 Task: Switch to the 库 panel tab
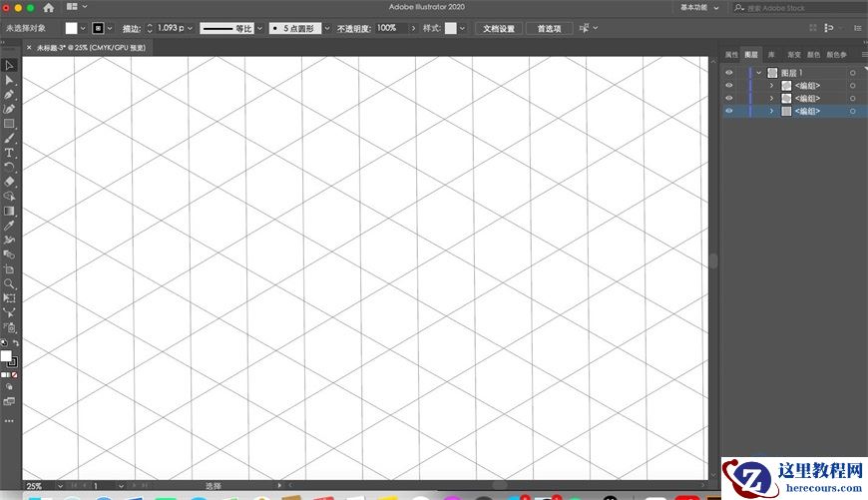pos(771,54)
